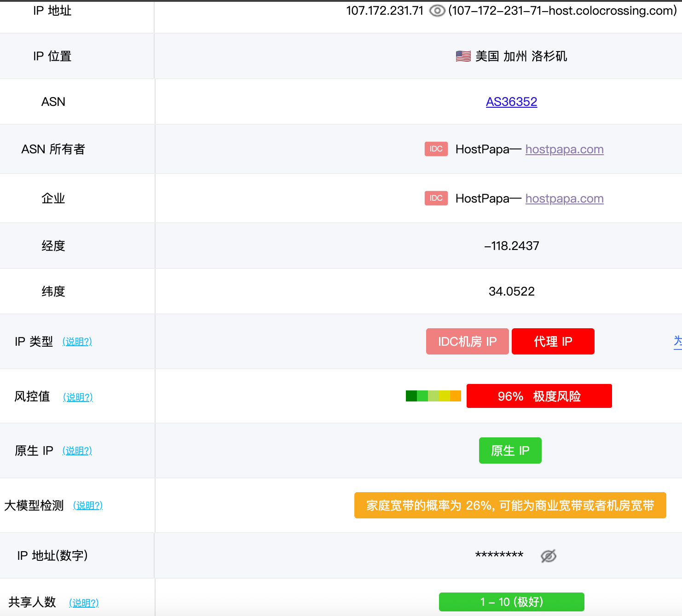Open hostpapa.com link in ASN owner row
Image resolution: width=682 pixels, height=616 pixels.
pos(564,149)
